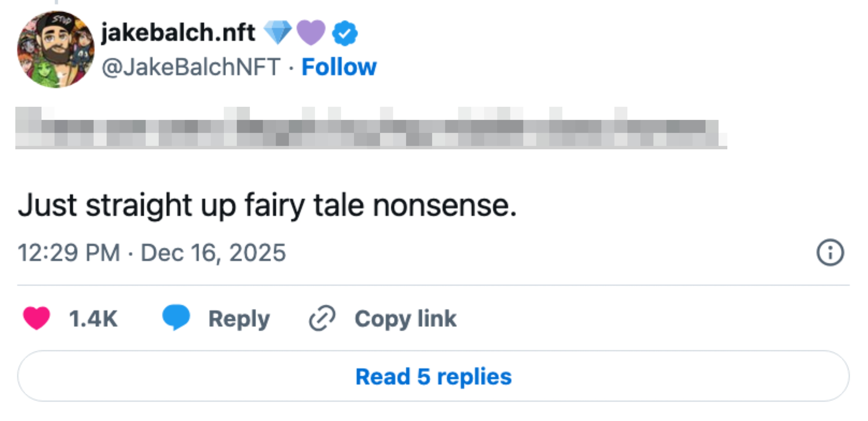Follow the @JakeBalchNFT account
This screenshot has width=868, height=421.
coord(339,67)
